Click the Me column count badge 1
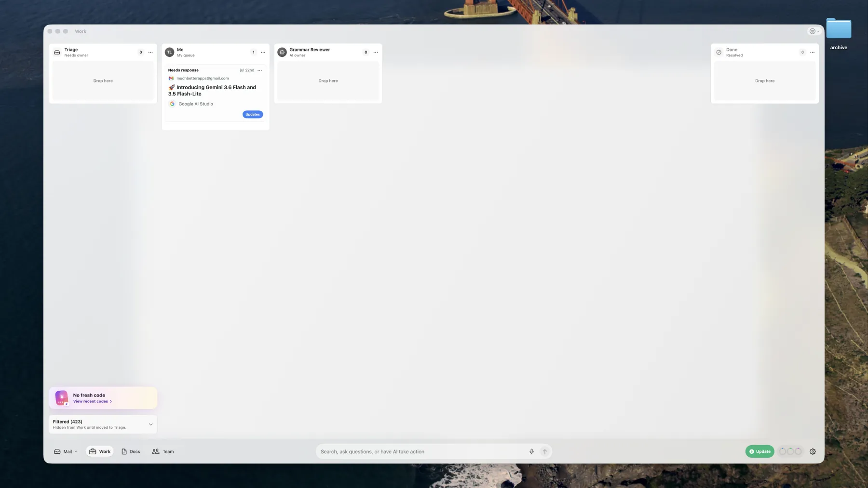Screen dimensions: 868x488 pyautogui.click(x=253, y=53)
